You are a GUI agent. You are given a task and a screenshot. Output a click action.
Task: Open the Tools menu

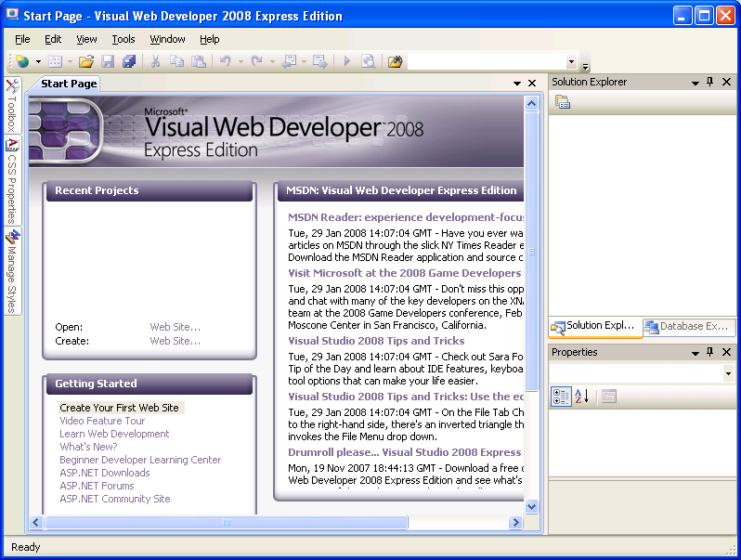click(x=123, y=39)
